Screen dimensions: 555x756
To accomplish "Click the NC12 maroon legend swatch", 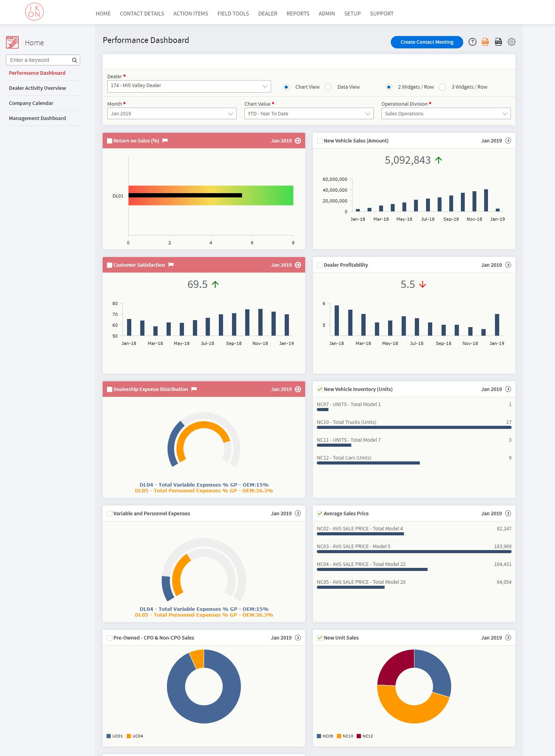I will click(359, 736).
